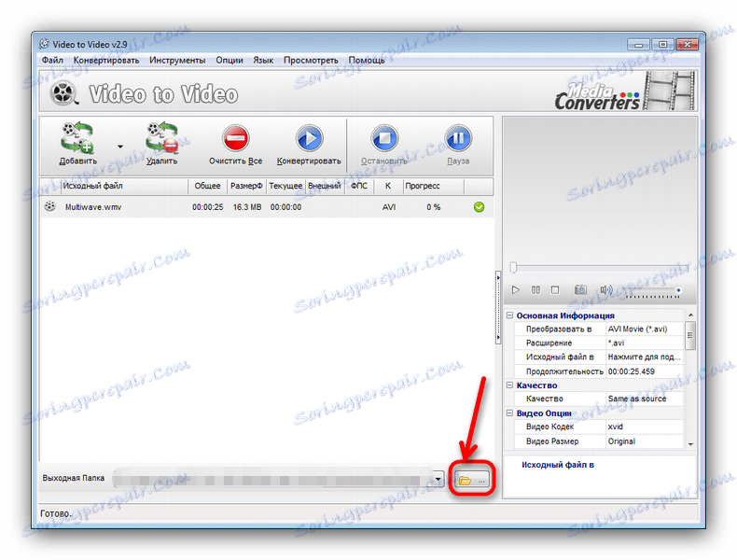This screenshot has width=737, height=560.
Task: Open the Опции menu
Action: pos(229,60)
